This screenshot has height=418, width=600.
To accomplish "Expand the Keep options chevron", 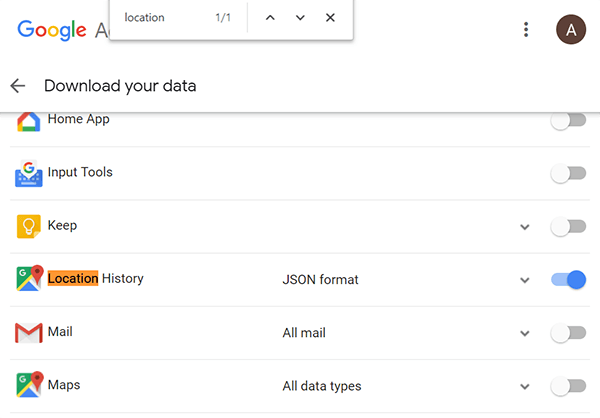I will pos(524,227).
